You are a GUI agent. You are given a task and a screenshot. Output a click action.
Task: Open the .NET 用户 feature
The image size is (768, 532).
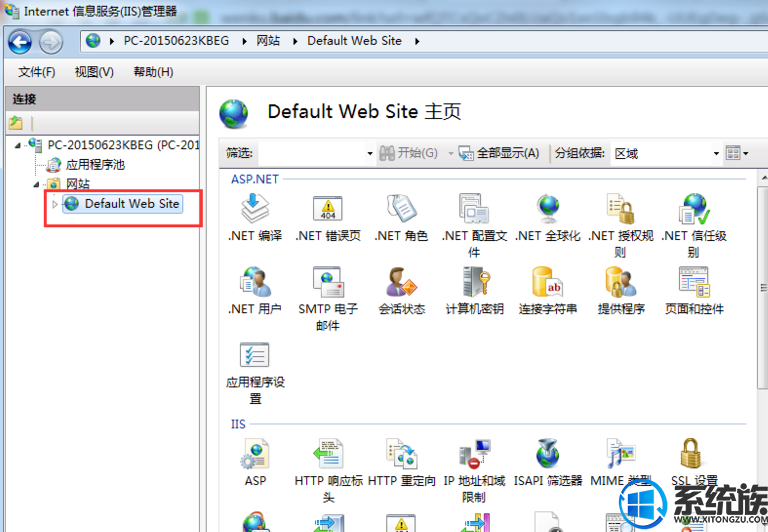pos(255,290)
